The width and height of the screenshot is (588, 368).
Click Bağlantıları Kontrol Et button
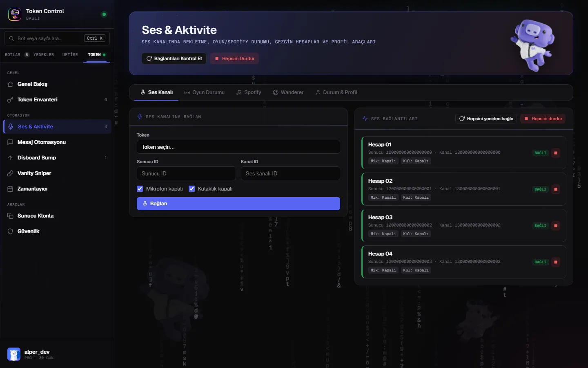coord(174,58)
